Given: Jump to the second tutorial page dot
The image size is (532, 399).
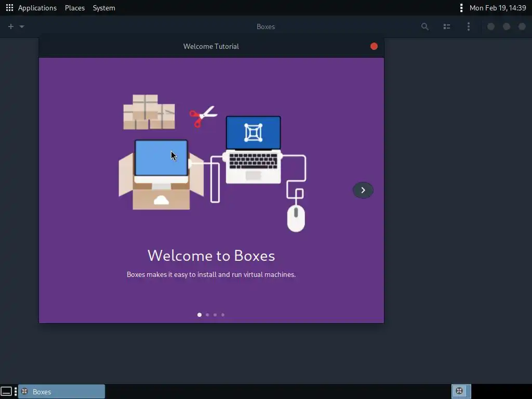Looking at the screenshot, I should 207,315.
